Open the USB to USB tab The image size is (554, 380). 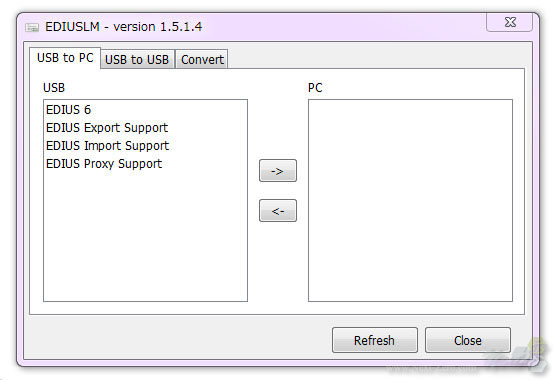pyautogui.click(x=137, y=59)
